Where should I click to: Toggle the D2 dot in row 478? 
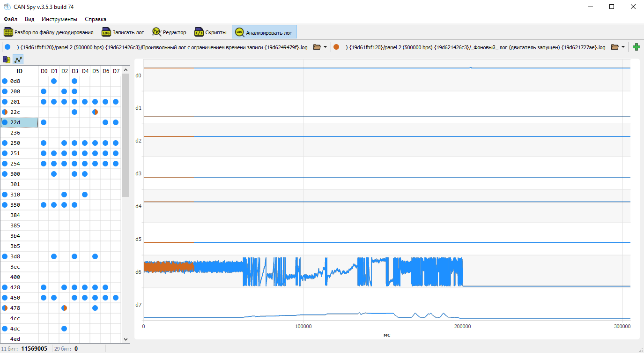coord(64,308)
